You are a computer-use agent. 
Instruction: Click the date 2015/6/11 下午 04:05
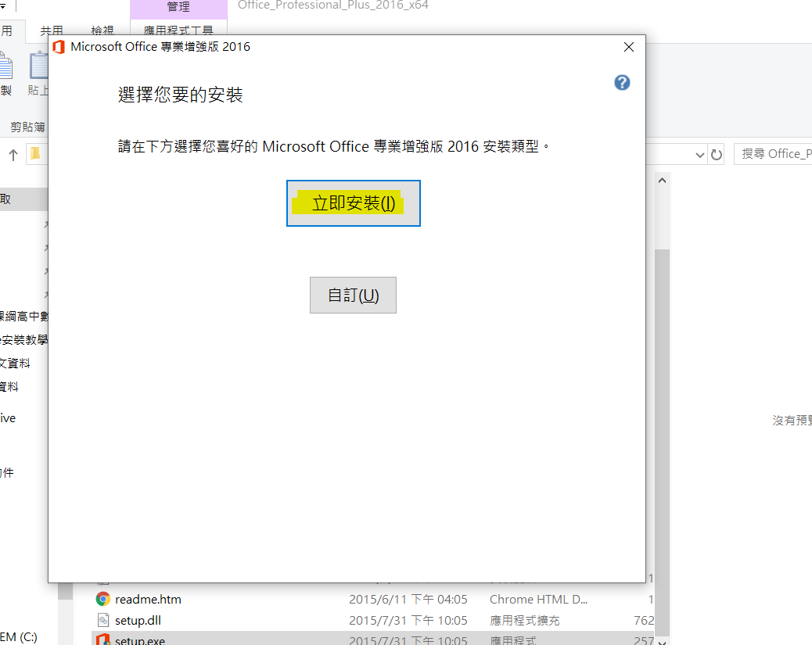(x=408, y=600)
